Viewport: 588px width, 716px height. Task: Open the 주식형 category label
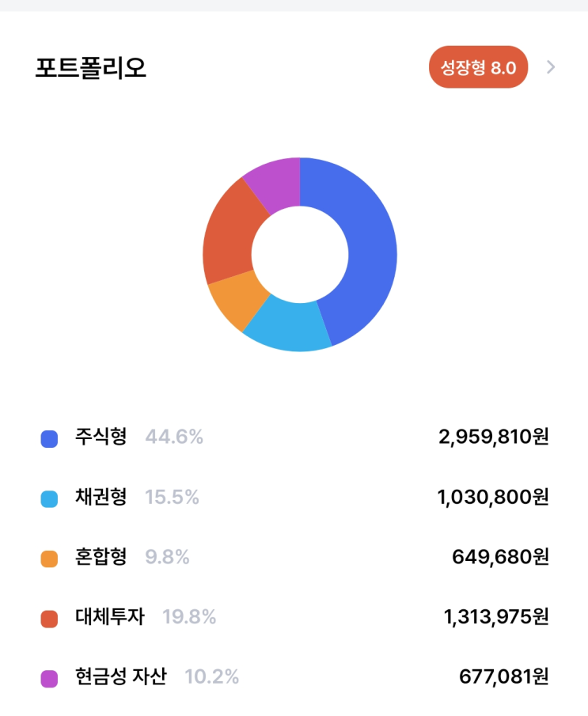tap(101, 437)
